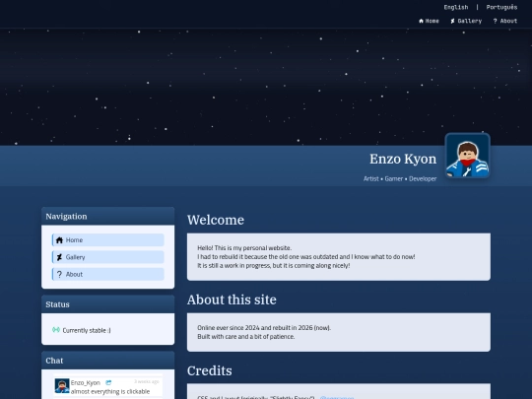Click the Gallery icon in sidebar button
Image resolution: width=532 pixels, height=399 pixels.
tap(59, 257)
